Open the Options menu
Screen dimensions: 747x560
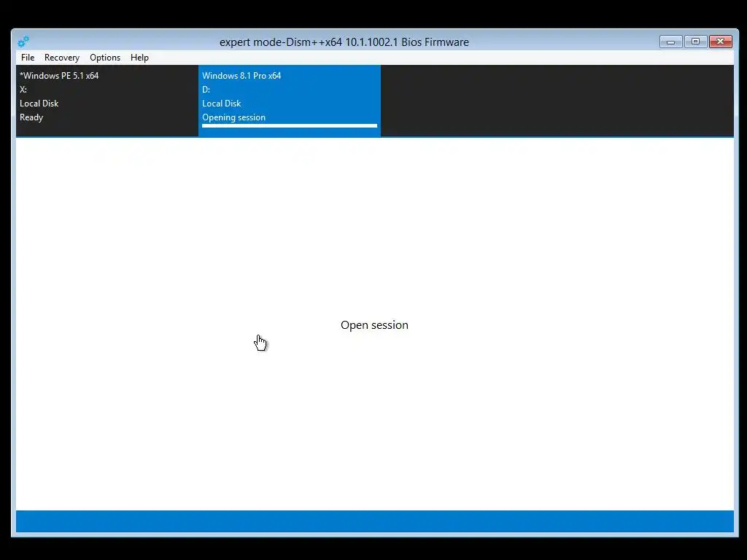pyautogui.click(x=105, y=58)
